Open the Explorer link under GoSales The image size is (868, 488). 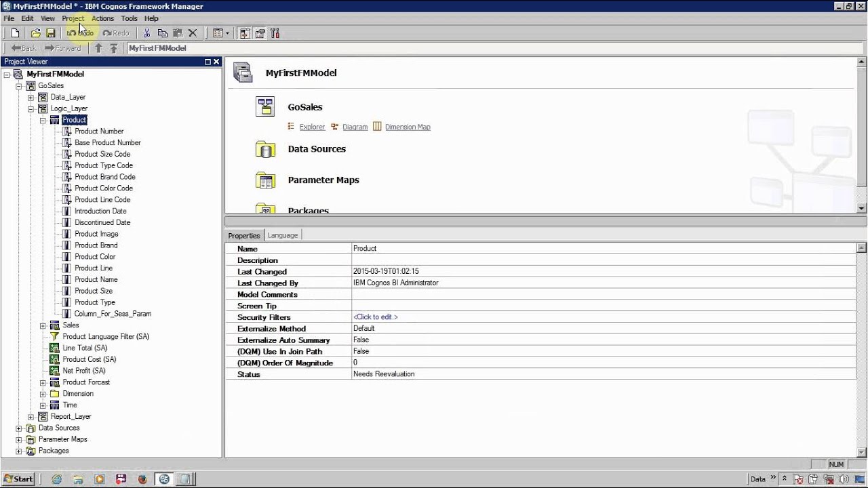[x=312, y=127]
